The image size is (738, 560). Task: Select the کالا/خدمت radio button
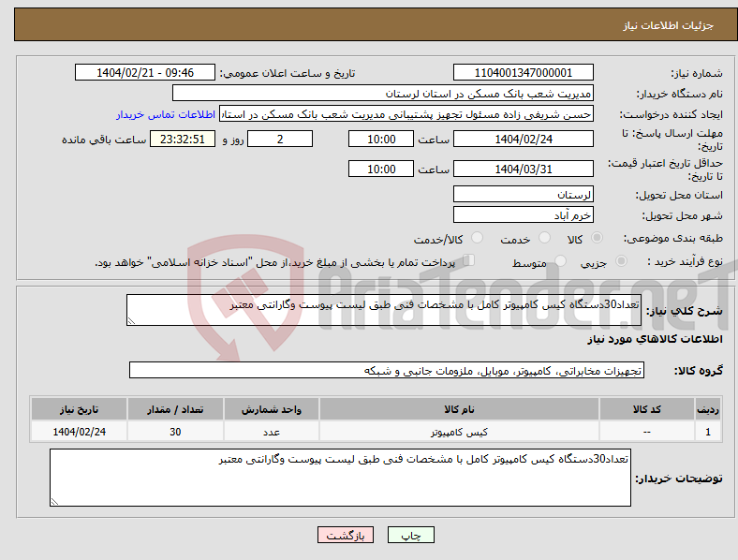[477, 238]
